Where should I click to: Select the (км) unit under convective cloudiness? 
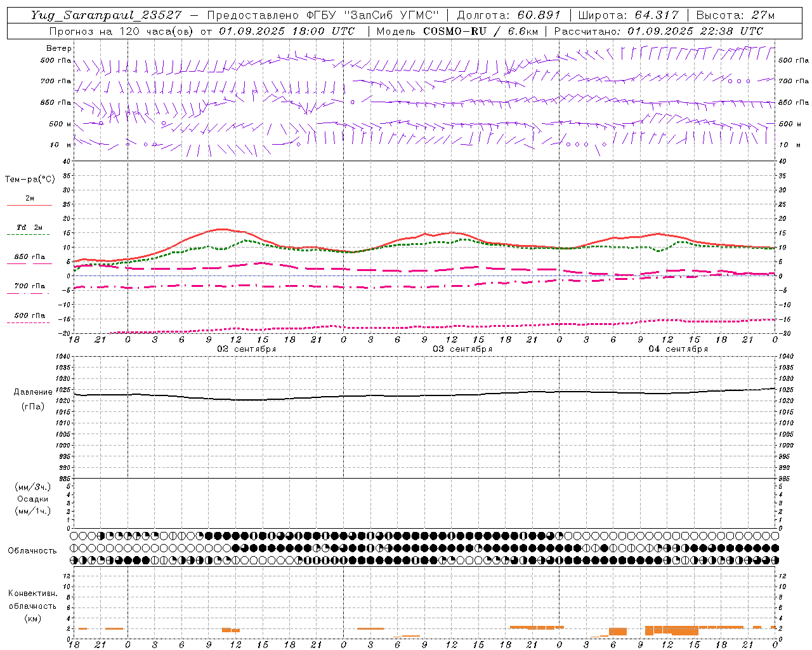[x=32, y=618]
